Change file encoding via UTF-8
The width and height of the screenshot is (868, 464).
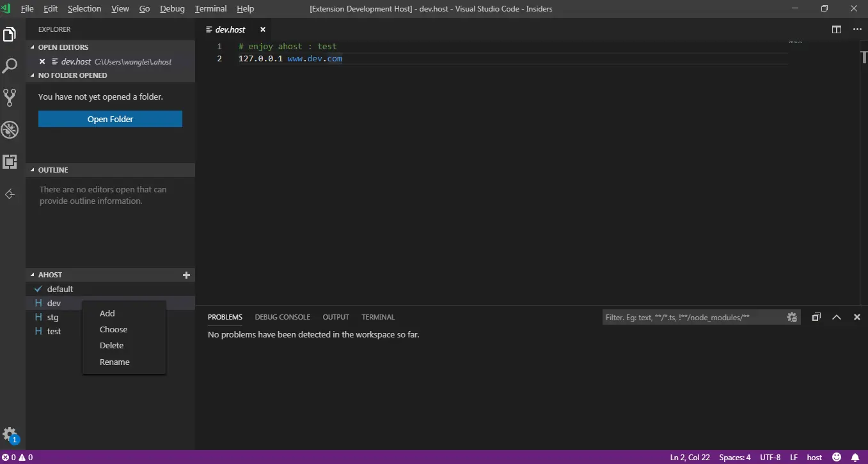[770, 458]
